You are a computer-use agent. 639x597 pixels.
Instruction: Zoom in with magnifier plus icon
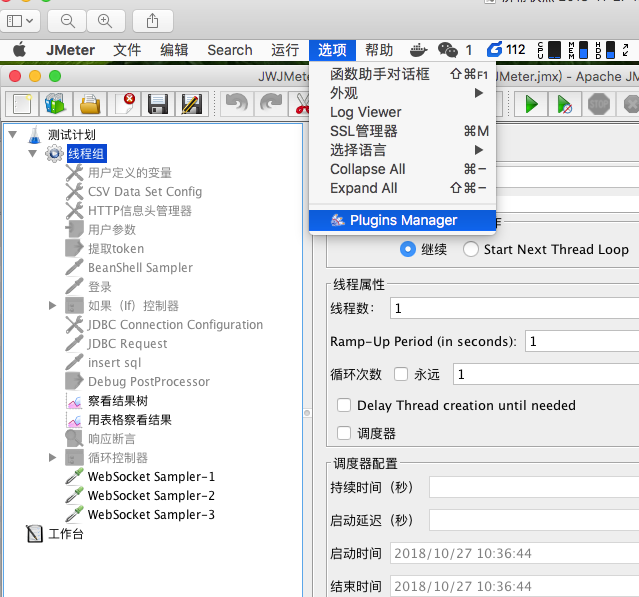click(x=105, y=21)
